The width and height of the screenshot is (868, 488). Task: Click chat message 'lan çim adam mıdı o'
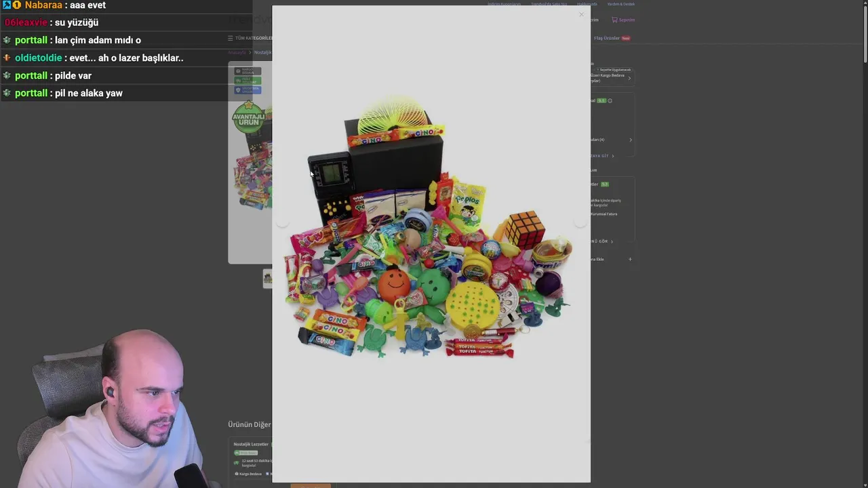click(x=98, y=40)
